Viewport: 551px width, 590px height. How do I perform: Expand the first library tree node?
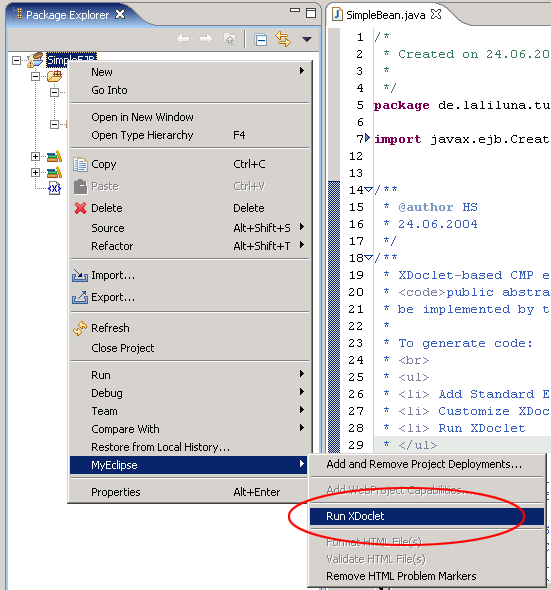[35, 156]
